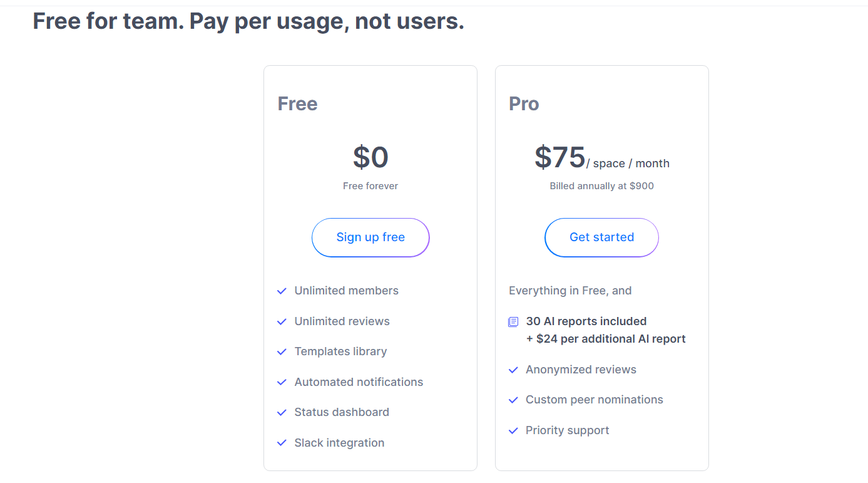Click checkmark icon beside Templates library
Screen dimensions: 868x483
pyautogui.click(x=282, y=352)
